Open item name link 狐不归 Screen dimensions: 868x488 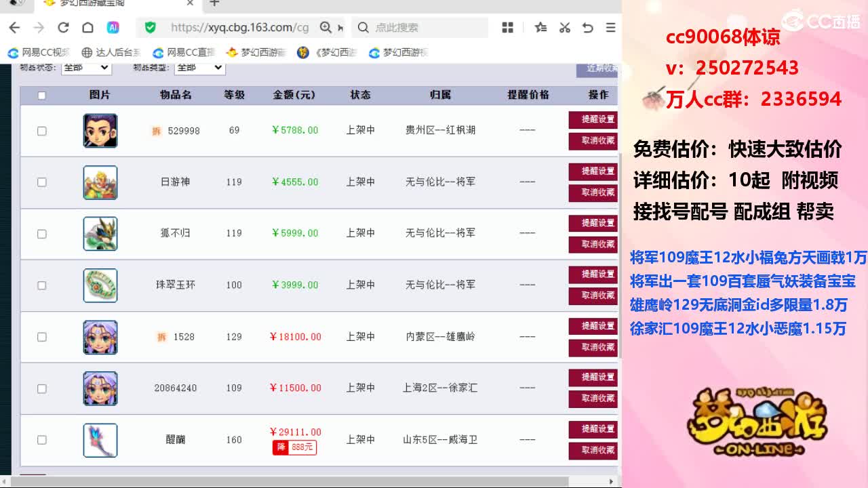[175, 233]
